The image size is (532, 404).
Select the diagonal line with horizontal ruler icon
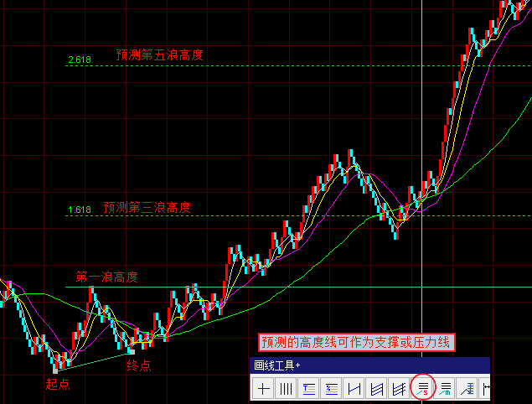pyautogui.click(x=468, y=388)
